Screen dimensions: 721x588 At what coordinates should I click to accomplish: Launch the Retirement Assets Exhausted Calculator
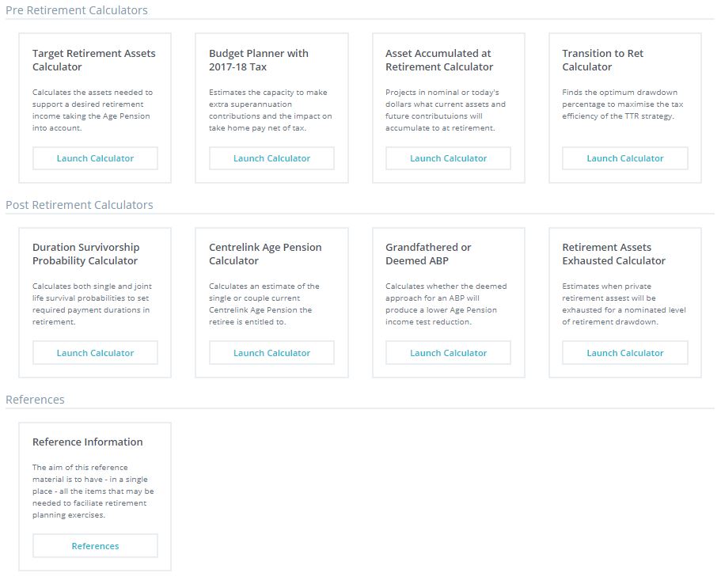click(624, 353)
